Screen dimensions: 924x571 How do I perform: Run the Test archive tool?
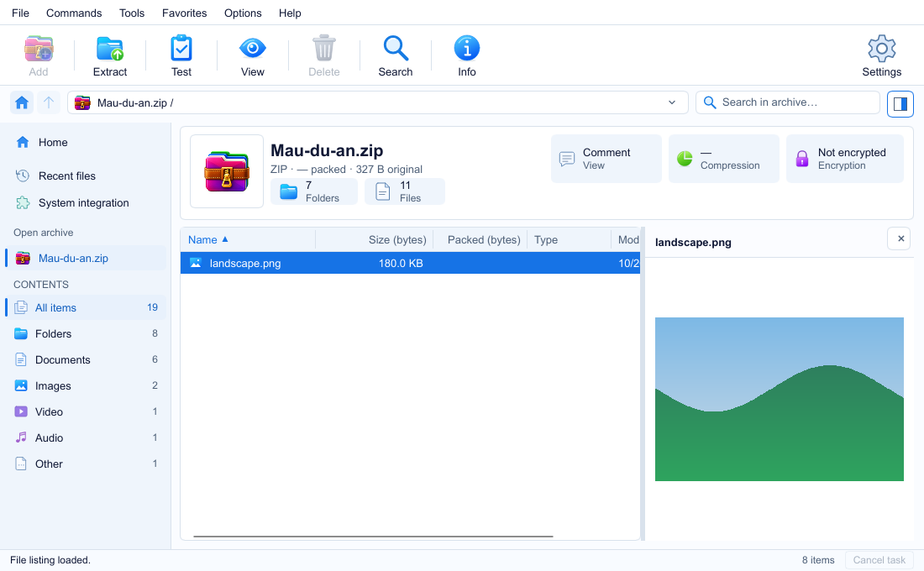[x=181, y=56]
